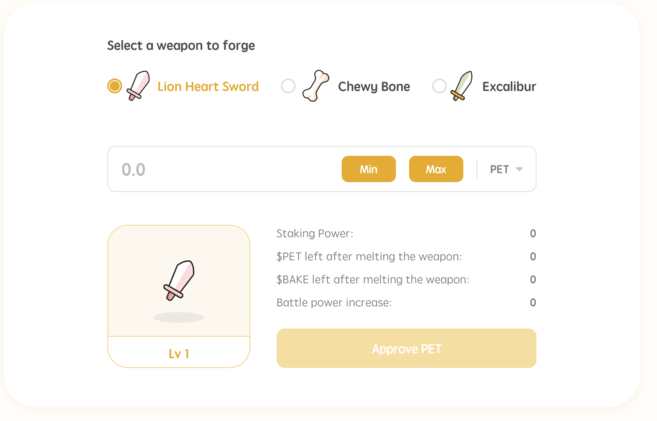
Task: Click the Battle power increase label
Action: click(334, 302)
